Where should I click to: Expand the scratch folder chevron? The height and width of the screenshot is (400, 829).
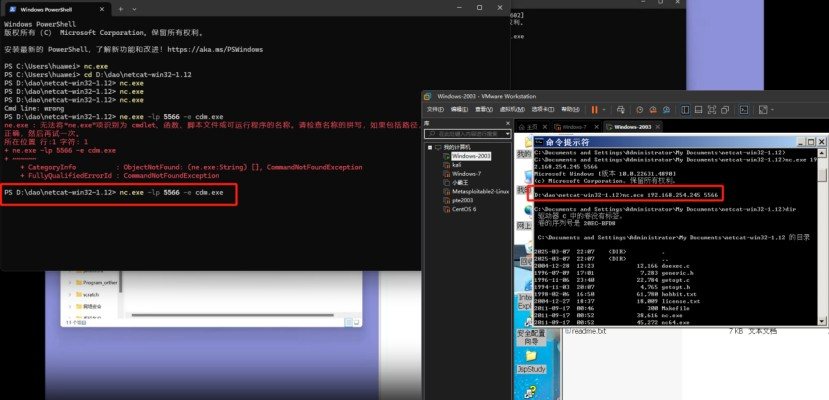tap(70, 294)
